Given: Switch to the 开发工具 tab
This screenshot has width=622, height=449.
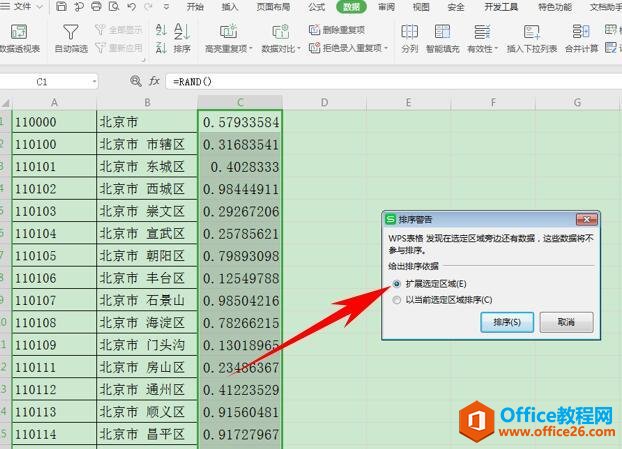Looking at the screenshot, I should click(501, 7).
